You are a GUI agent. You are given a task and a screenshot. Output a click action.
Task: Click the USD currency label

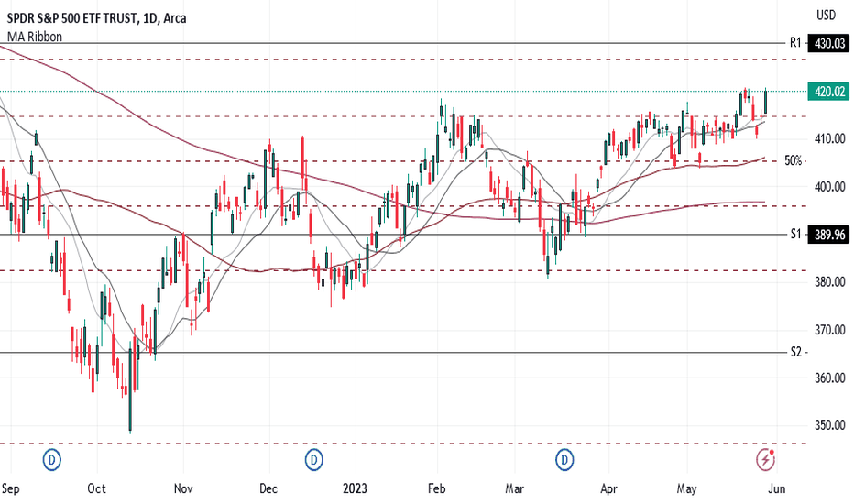826,16
